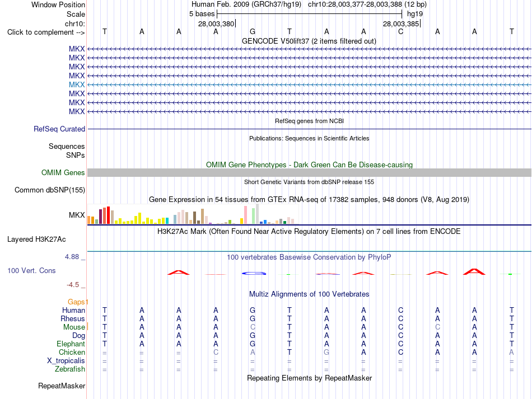532x399 pixels.
Task: Click the Common dbSNP(155) label
Action: click(50, 190)
